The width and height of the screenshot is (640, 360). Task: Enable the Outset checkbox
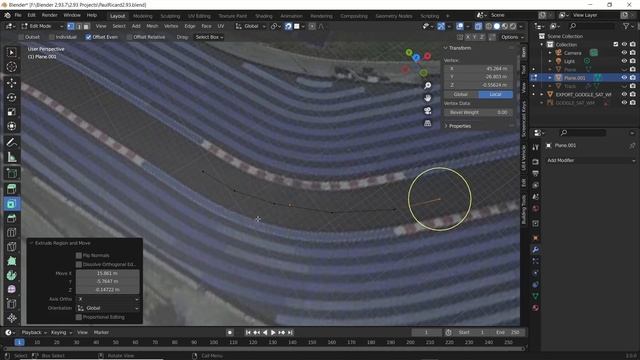point(21,37)
